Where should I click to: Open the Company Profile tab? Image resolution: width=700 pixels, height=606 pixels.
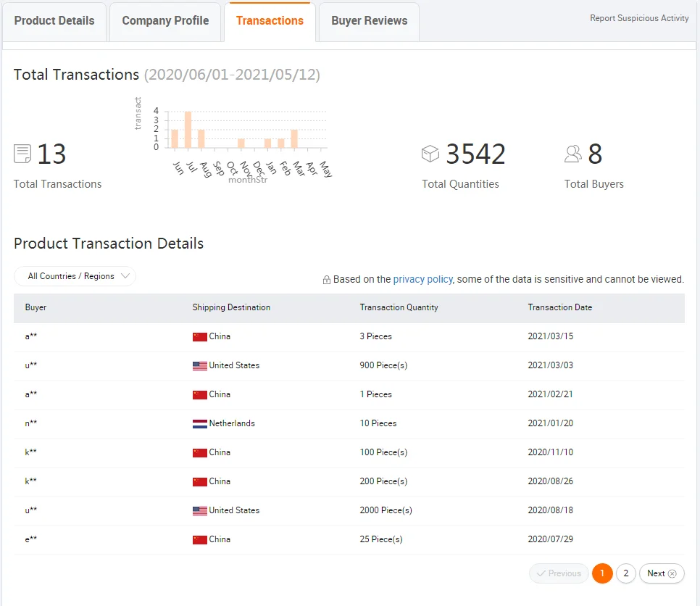point(165,21)
